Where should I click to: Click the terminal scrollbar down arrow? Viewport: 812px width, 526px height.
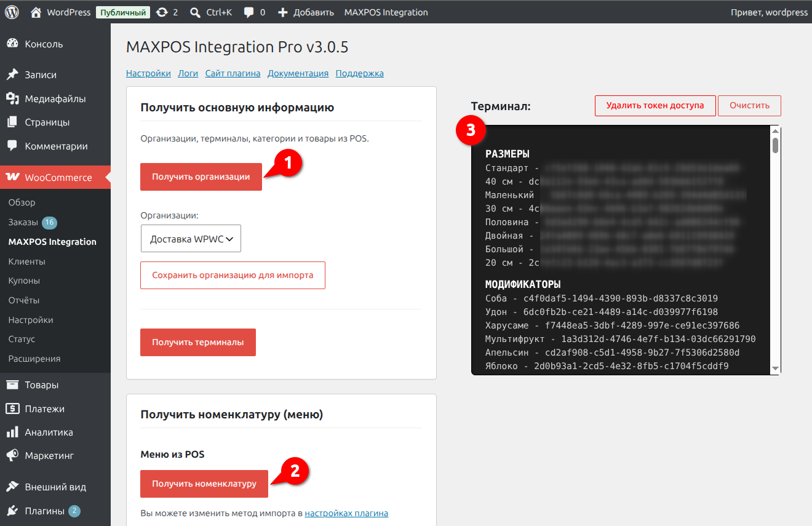[776, 369]
